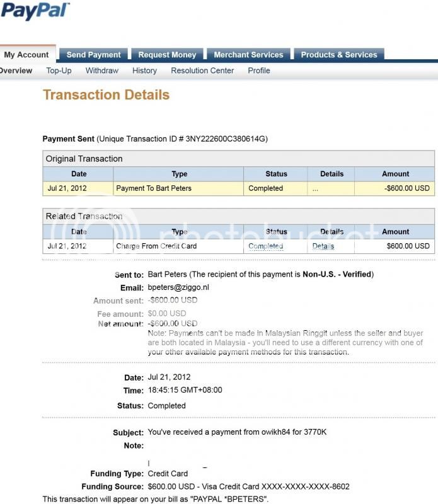Go to the Profile link
Image resolution: width=438 pixels, height=504 pixels.
click(259, 71)
